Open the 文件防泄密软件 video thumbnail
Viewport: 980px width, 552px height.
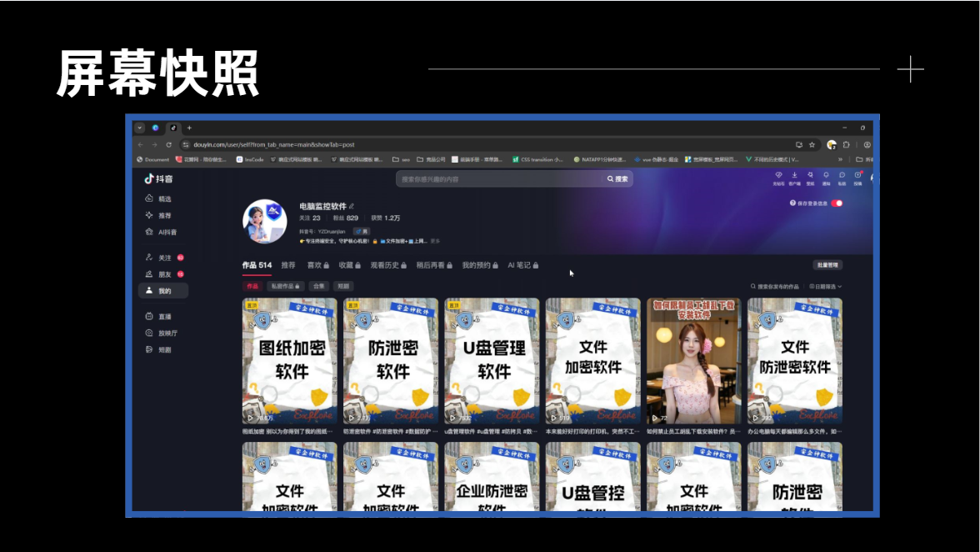tap(795, 361)
